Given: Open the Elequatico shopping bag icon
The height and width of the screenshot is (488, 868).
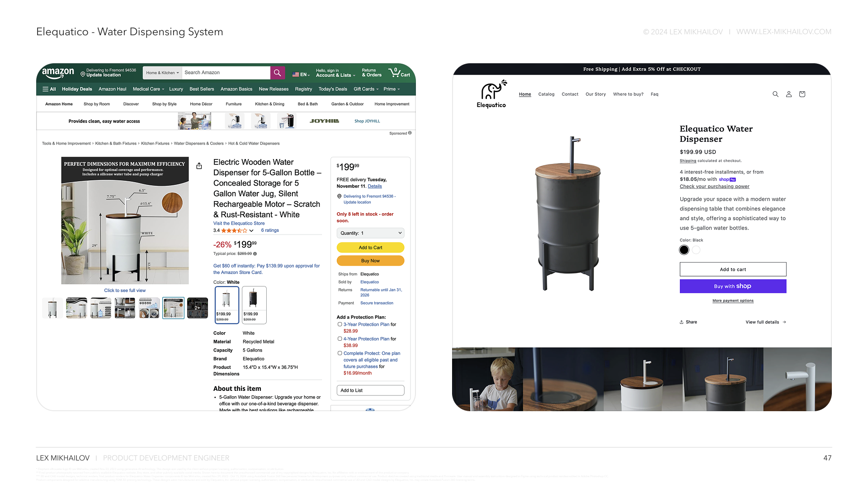Looking at the screenshot, I should [802, 94].
